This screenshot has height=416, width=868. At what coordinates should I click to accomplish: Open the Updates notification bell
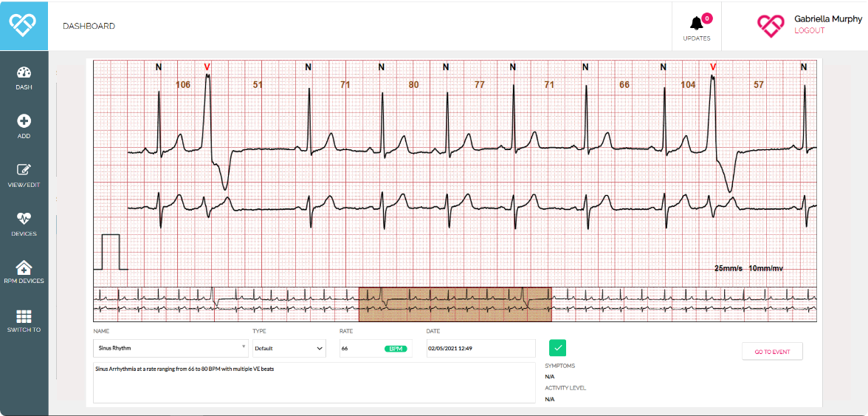click(696, 26)
